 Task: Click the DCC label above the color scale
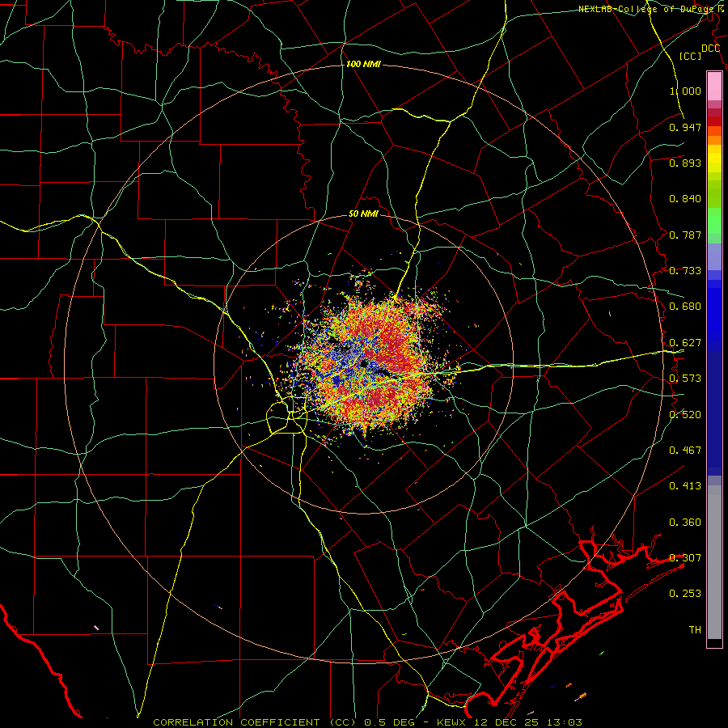[710, 49]
